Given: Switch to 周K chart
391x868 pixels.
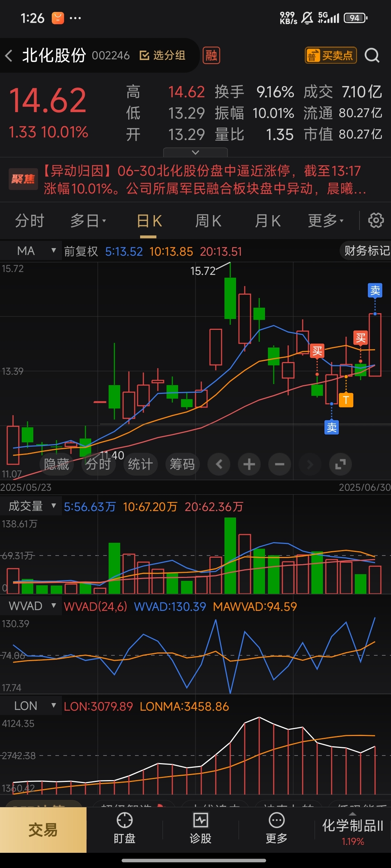Looking at the screenshot, I should click(208, 221).
